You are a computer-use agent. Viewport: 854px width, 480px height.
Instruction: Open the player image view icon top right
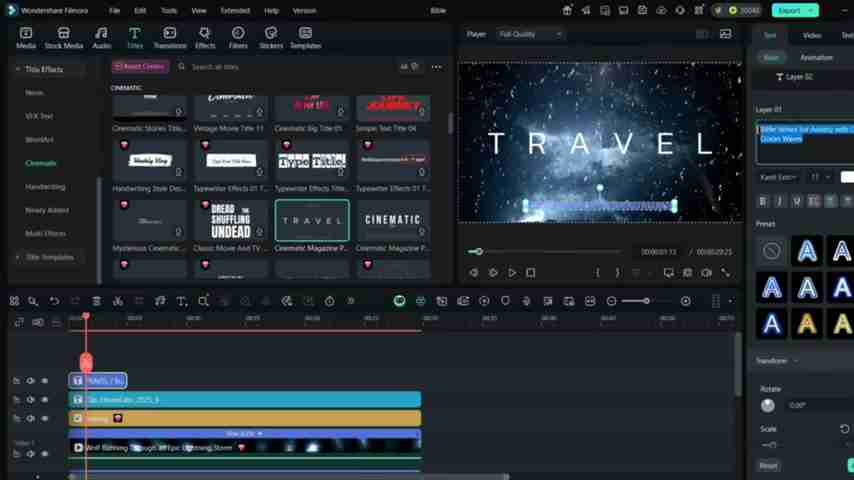[x=725, y=34]
